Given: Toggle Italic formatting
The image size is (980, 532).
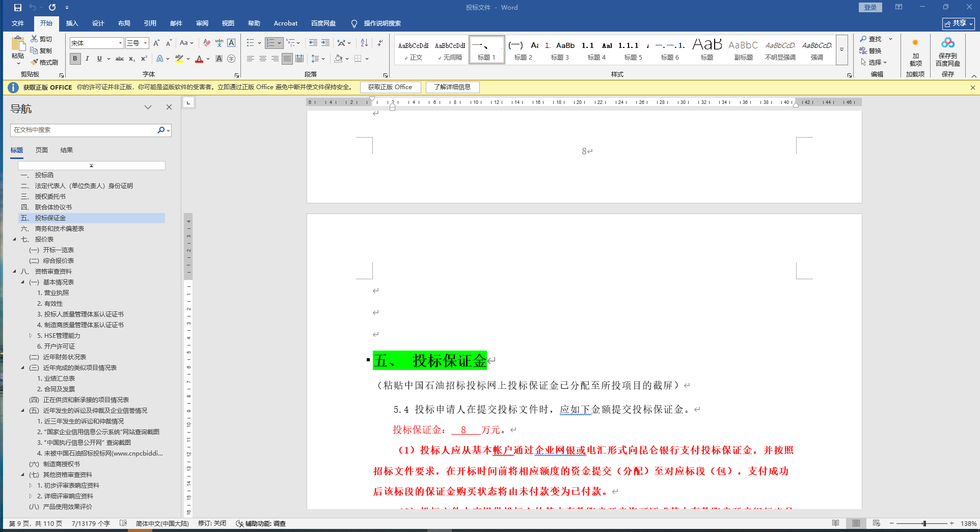Looking at the screenshot, I should tap(88, 59).
